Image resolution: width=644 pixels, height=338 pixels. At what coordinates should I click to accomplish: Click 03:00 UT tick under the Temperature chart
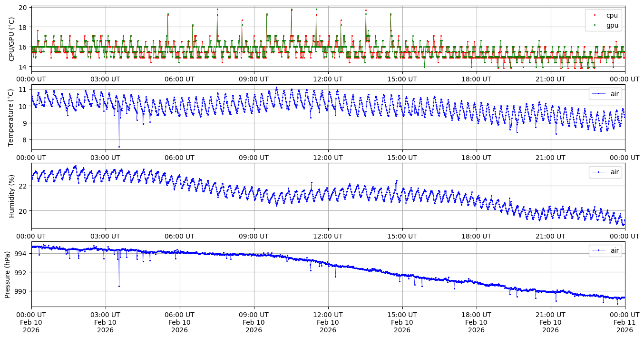(x=105, y=158)
